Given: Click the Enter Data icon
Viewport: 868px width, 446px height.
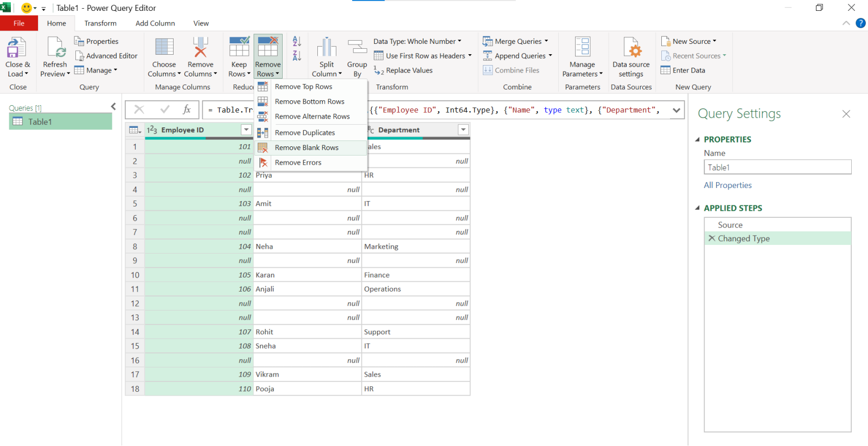Looking at the screenshot, I should pyautogui.click(x=666, y=70).
